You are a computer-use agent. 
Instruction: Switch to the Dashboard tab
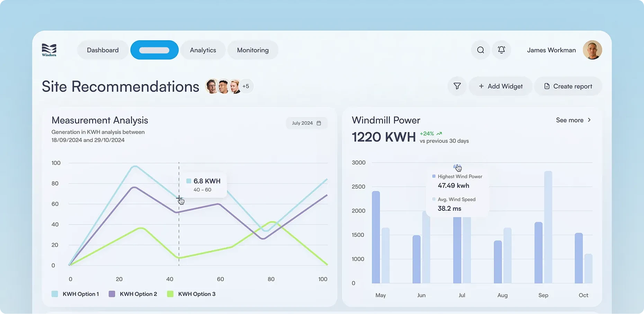pos(102,50)
